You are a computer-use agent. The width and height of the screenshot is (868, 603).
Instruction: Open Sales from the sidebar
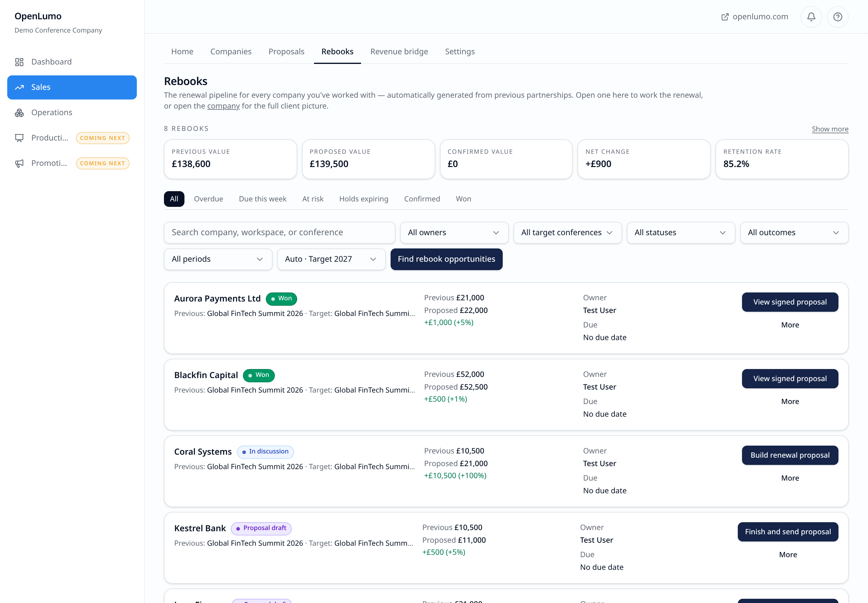[72, 87]
